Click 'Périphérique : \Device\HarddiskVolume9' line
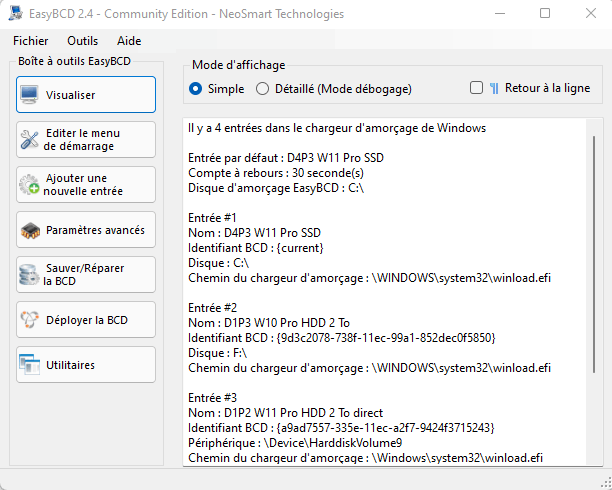The width and height of the screenshot is (612, 490). 295,443
